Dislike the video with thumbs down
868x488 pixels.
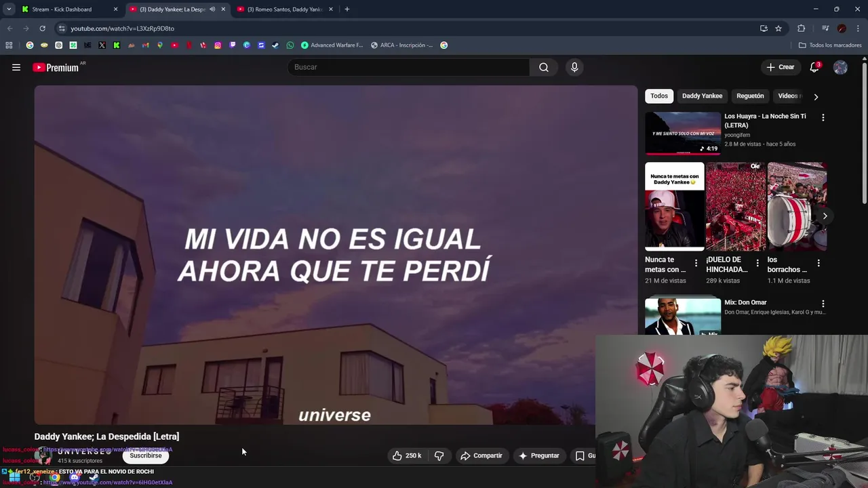[439, 456]
